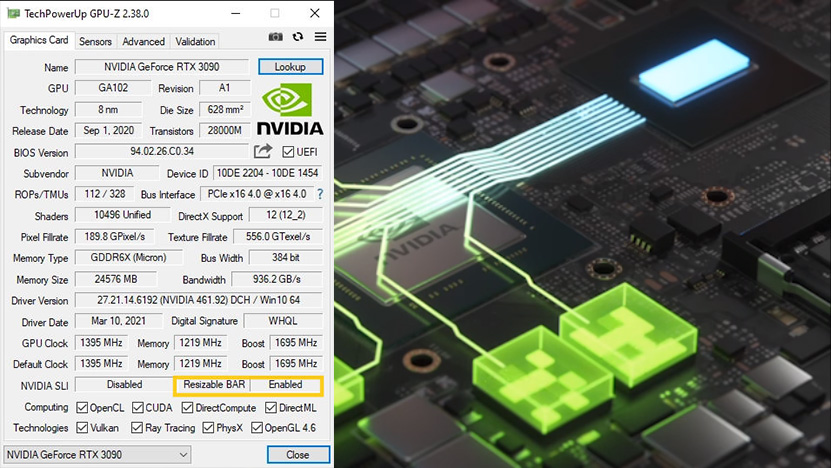The height and width of the screenshot is (468, 831).
Task: Toggle the Vulkan checkbox
Action: [82, 428]
